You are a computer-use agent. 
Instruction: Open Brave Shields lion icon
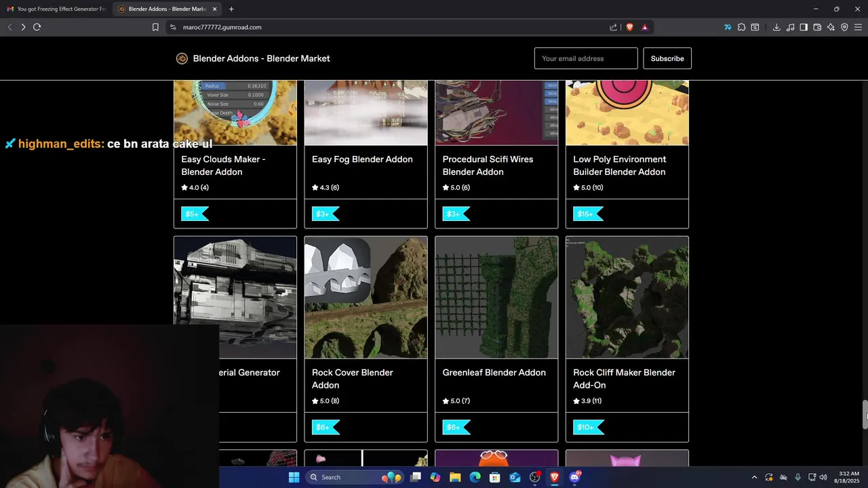[630, 27]
